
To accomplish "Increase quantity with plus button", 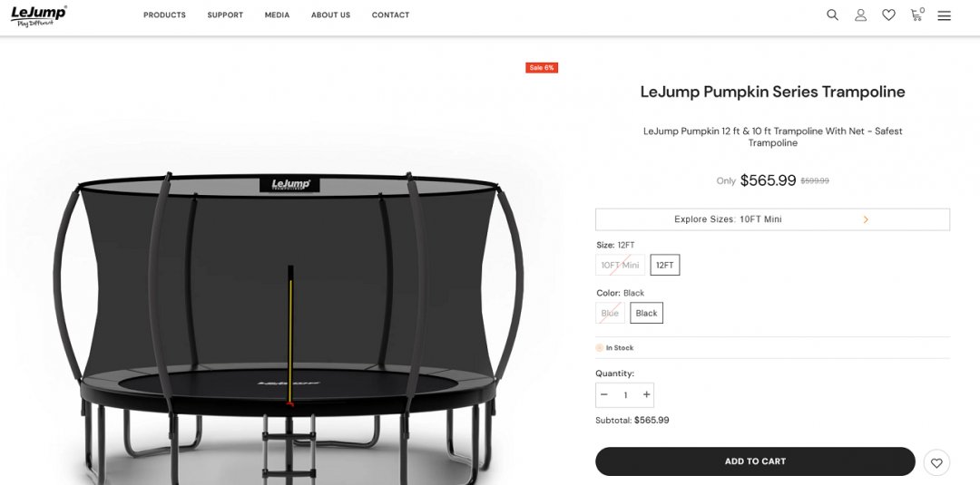I will 646,394.
